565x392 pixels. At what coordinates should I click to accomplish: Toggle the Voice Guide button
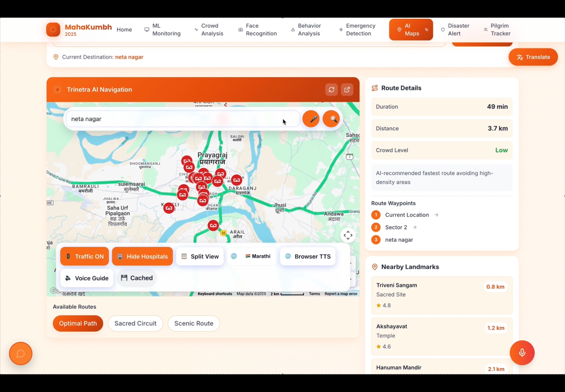(x=87, y=278)
